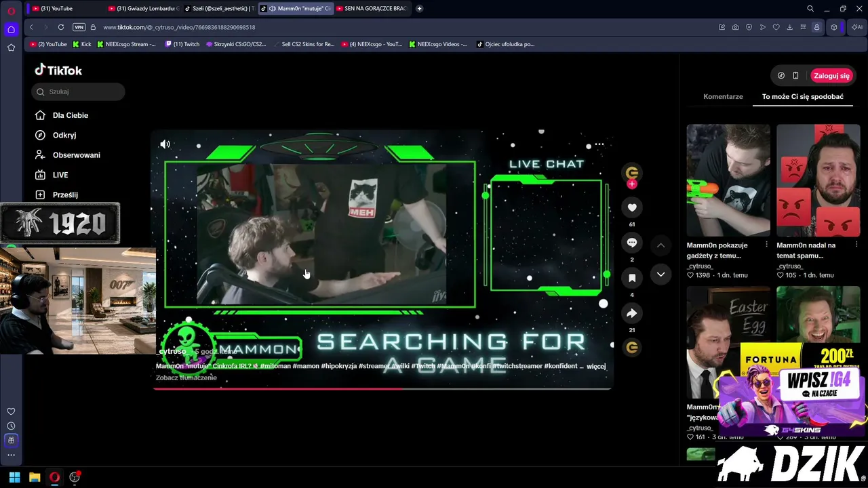Open options for 'Mamm0n pokazuje gadżety' video
The height and width of the screenshot is (488, 868).
coord(766,245)
